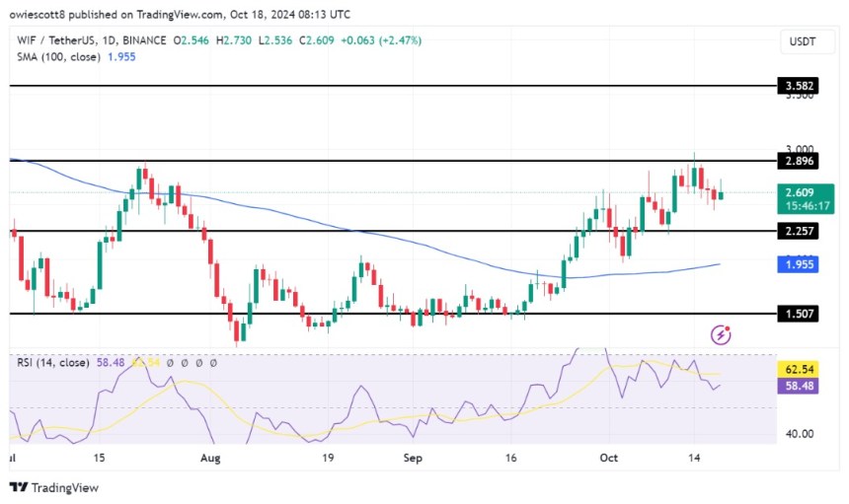Click the 40.00 RSI scale label

tap(799, 434)
